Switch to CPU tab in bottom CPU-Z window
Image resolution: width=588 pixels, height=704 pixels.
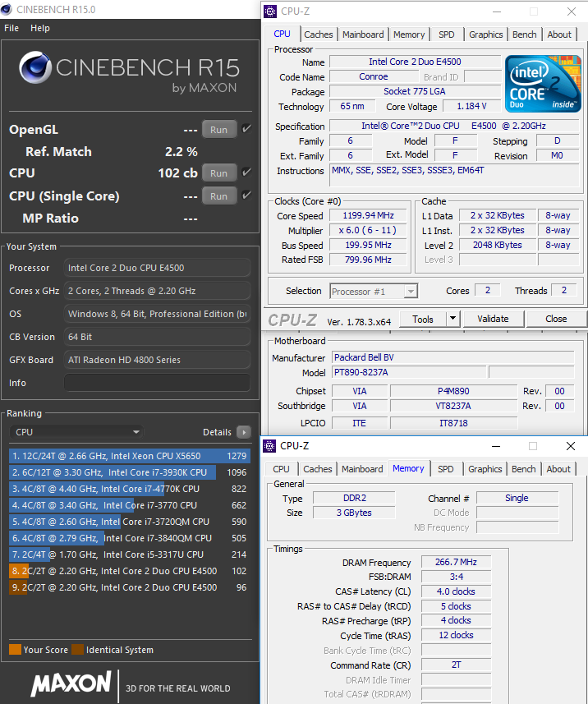click(x=281, y=469)
